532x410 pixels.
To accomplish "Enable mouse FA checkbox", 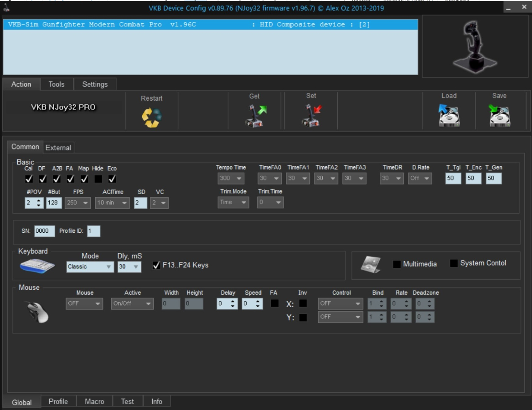I will pyautogui.click(x=275, y=303).
